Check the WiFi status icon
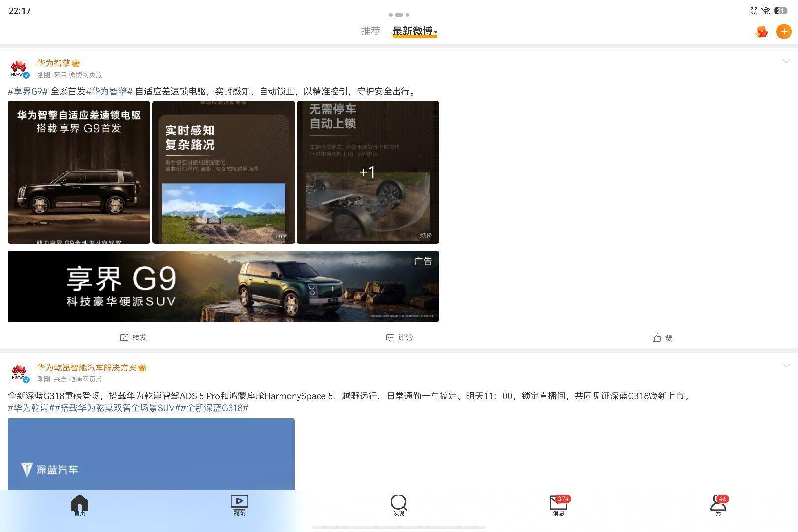This screenshot has width=798, height=532. pos(765,10)
